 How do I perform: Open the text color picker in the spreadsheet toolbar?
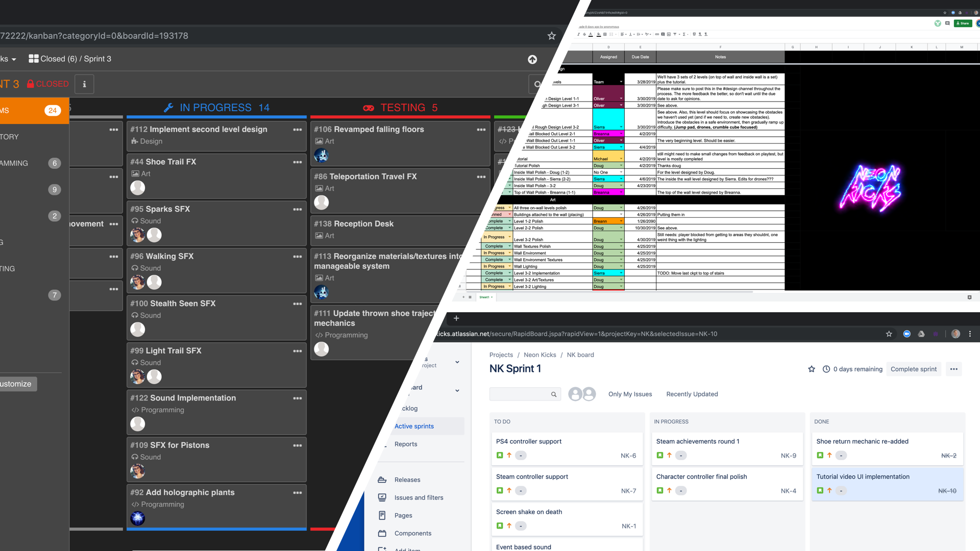(591, 34)
